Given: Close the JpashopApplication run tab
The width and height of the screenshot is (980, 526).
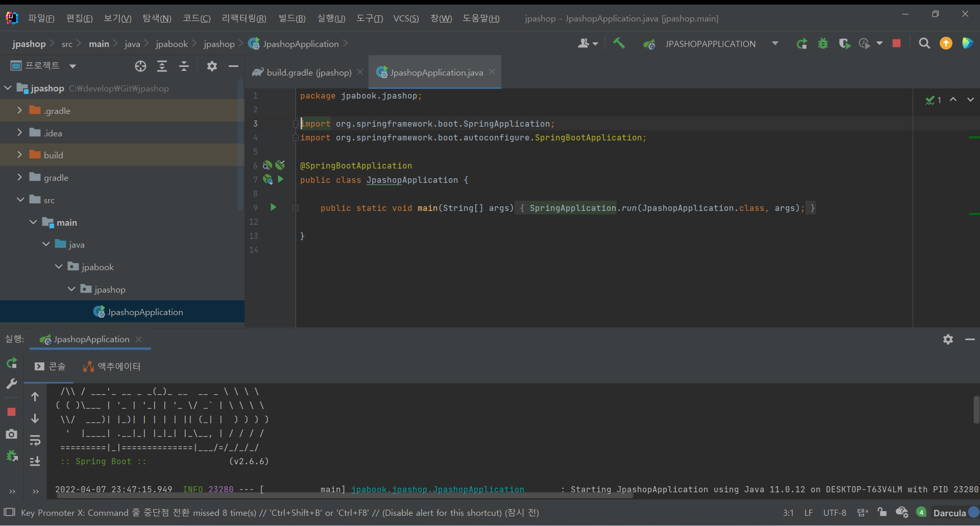Looking at the screenshot, I should 139,339.
